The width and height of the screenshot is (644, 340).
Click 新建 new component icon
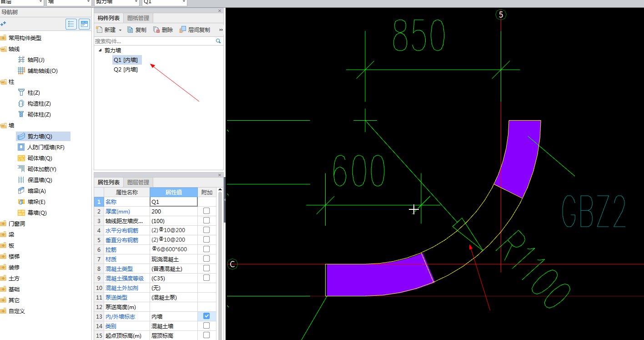(99, 30)
